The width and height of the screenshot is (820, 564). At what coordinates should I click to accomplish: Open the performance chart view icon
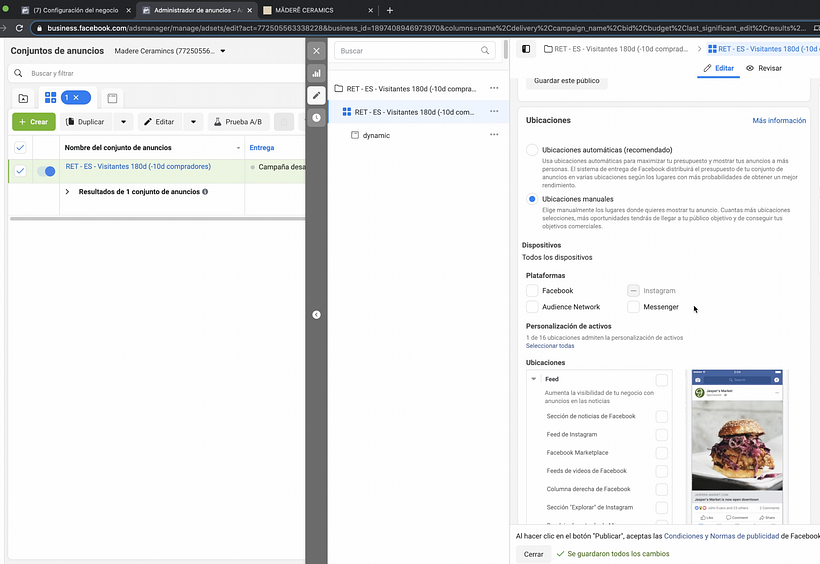tap(316, 73)
